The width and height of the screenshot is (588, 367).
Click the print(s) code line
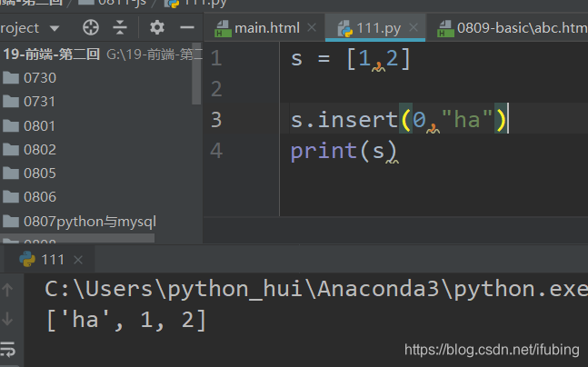tap(344, 151)
